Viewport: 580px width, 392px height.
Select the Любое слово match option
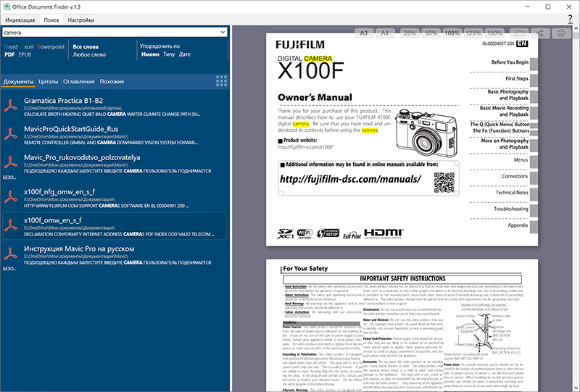pyautogui.click(x=91, y=54)
